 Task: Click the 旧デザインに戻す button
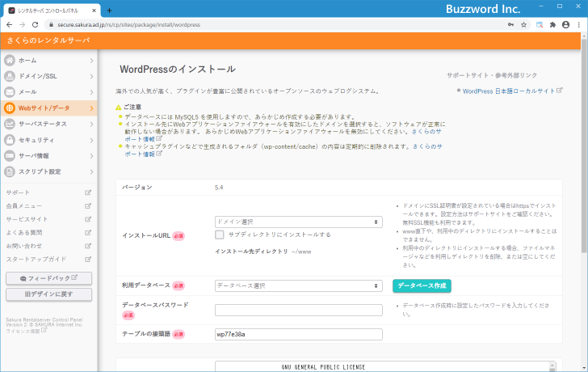48,294
